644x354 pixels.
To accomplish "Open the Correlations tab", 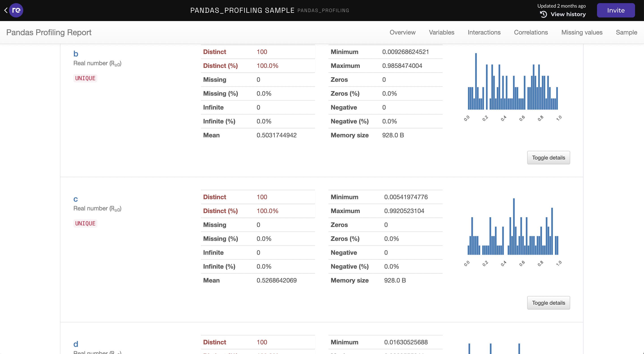I will pos(531,32).
